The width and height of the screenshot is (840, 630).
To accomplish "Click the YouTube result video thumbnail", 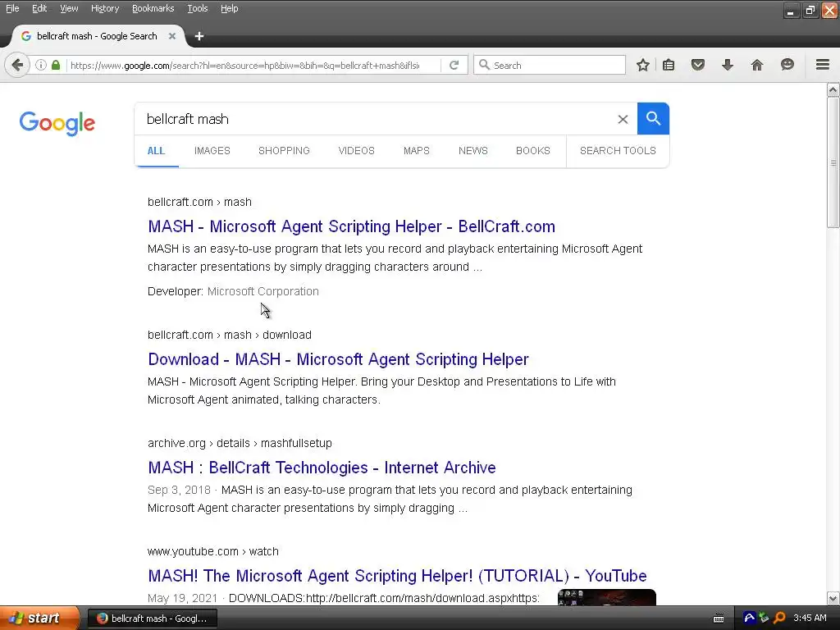I will coord(606,597).
